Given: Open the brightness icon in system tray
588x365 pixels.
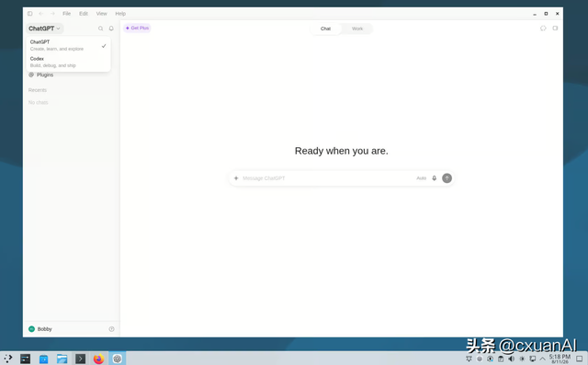Looking at the screenshot, I should [522, 359].
